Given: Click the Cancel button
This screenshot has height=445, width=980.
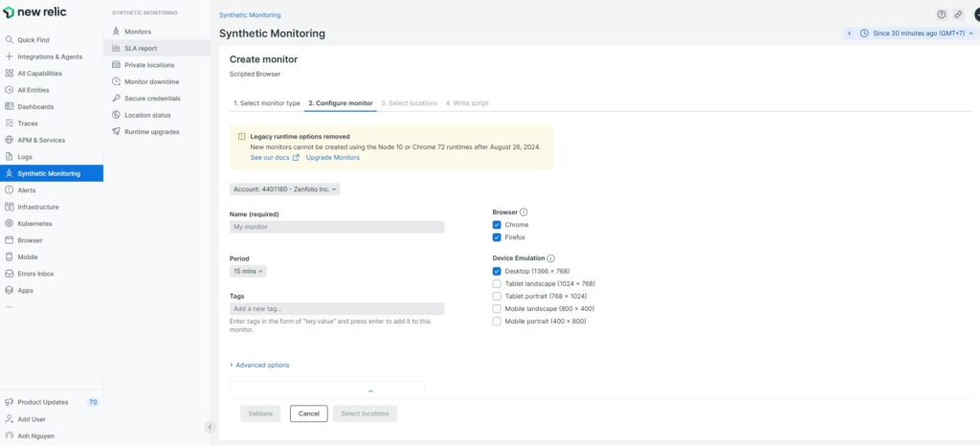Looking at the screenshot, I should 308,413.
